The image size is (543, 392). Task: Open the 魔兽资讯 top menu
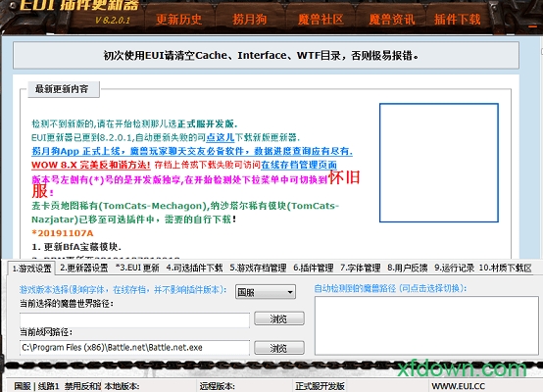coord(392,20)
